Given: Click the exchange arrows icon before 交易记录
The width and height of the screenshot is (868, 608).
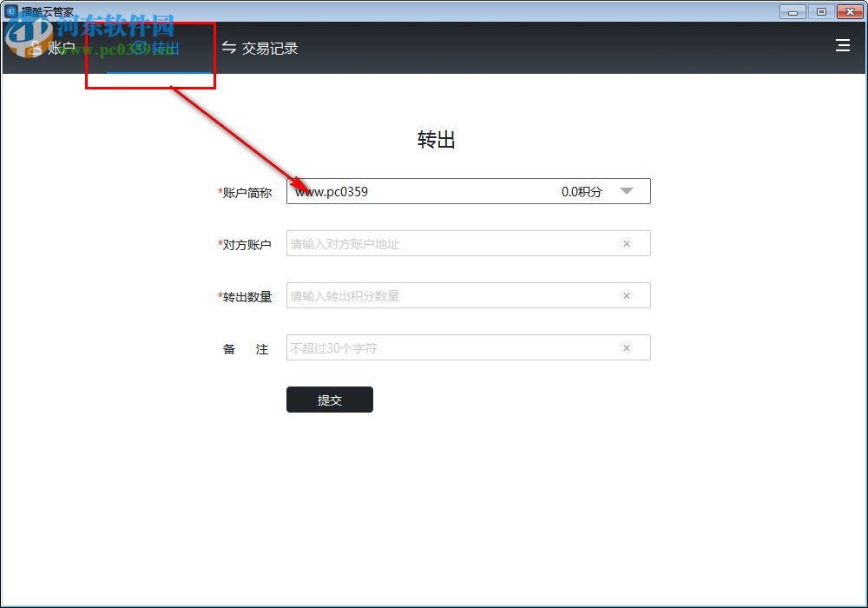Looking at the screenshot, I should [x=228, y=48].
